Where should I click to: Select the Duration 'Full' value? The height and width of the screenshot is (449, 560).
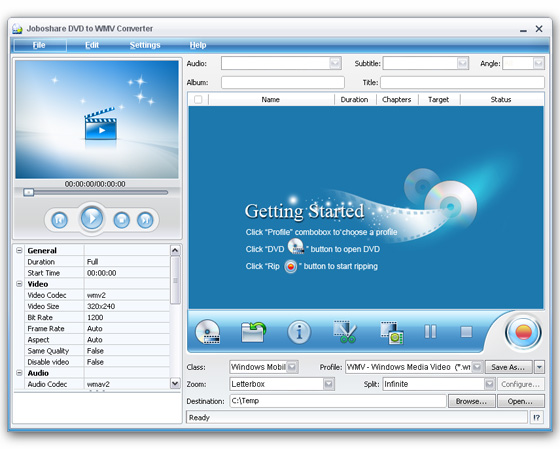point(127,261)
